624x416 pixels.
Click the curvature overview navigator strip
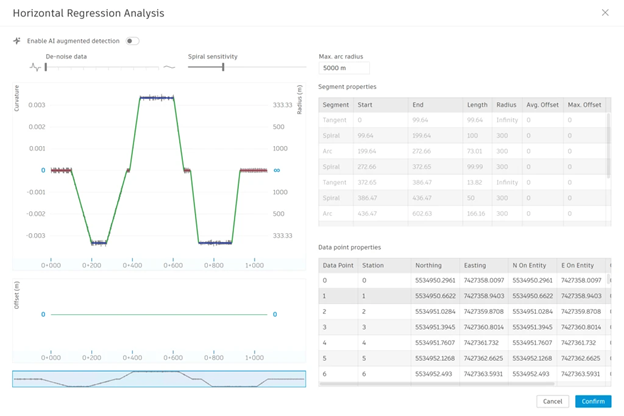point(160,379)
